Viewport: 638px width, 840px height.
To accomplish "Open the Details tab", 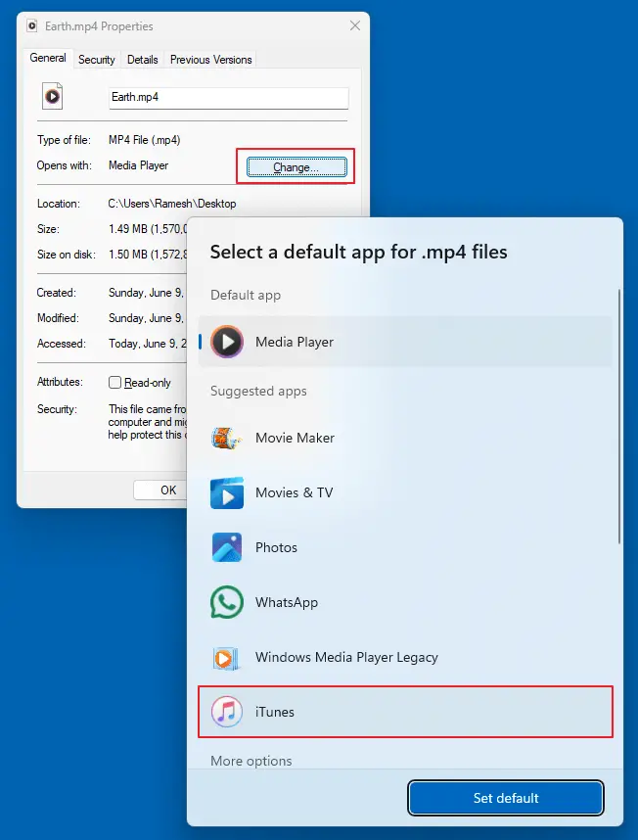I will pos(142,60).
